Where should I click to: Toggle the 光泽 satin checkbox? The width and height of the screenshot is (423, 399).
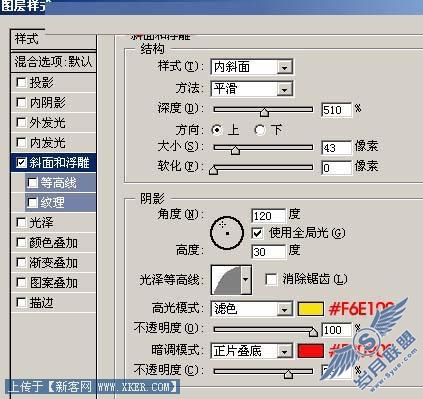click(x=21, y=222)
